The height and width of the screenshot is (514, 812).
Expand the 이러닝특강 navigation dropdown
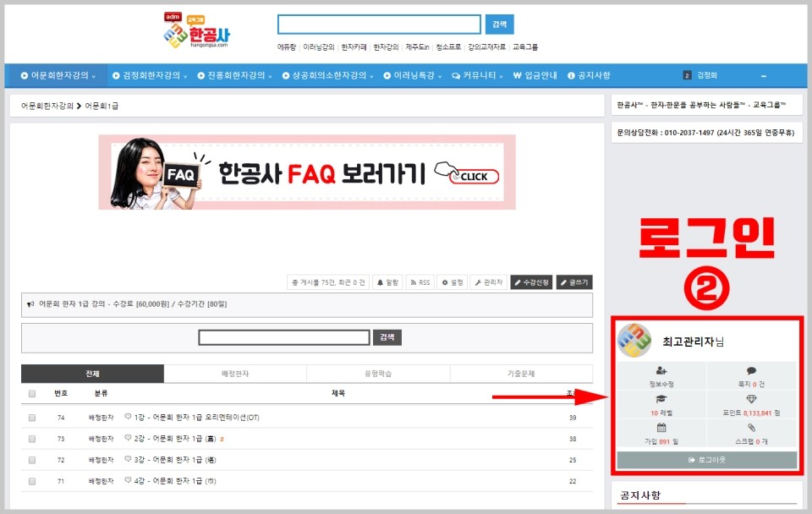coord(412,75)
